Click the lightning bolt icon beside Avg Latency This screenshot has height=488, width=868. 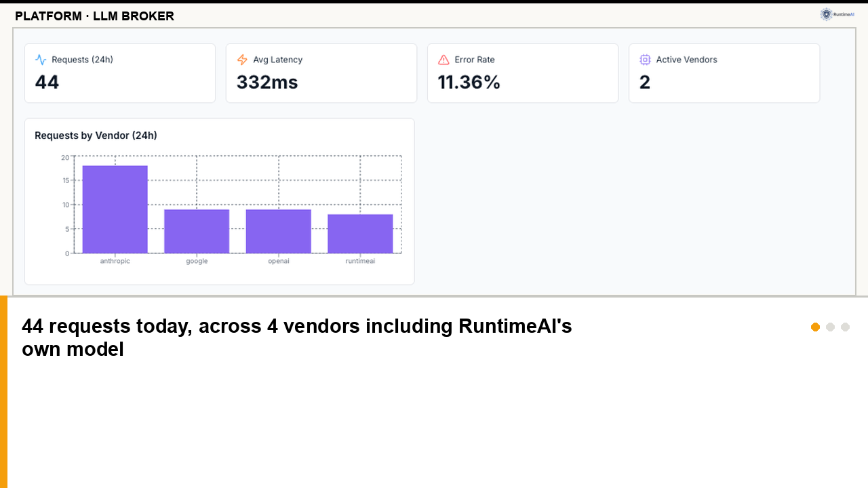click(x=242, y=60)
